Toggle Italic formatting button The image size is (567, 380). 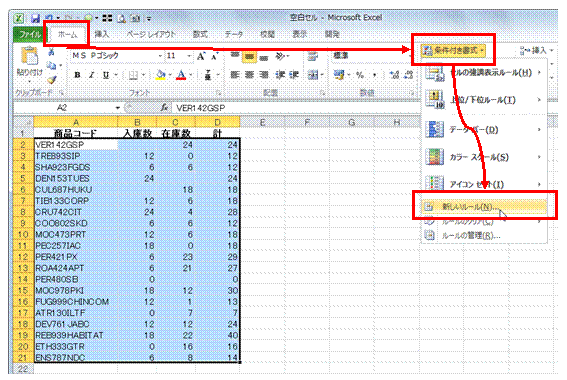click(x=91, y=75)
